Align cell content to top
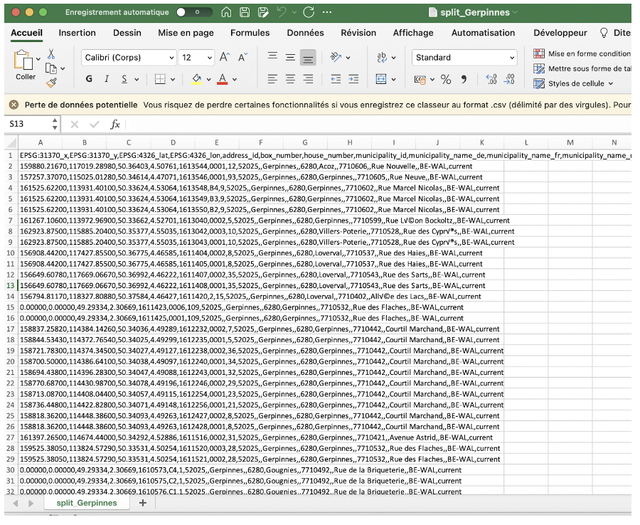The height and width of the screenshot is (525, 640). (272, 57)
